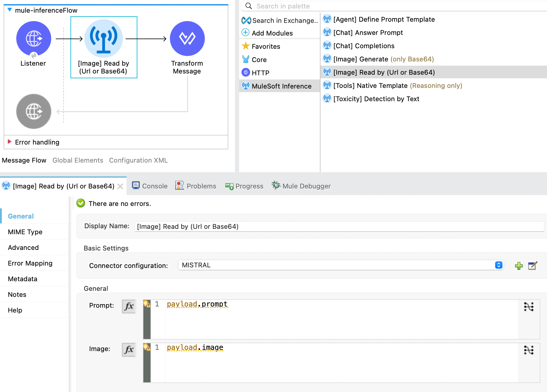Click the Display Name input field

pyautogui.click(x=339, y=226)
